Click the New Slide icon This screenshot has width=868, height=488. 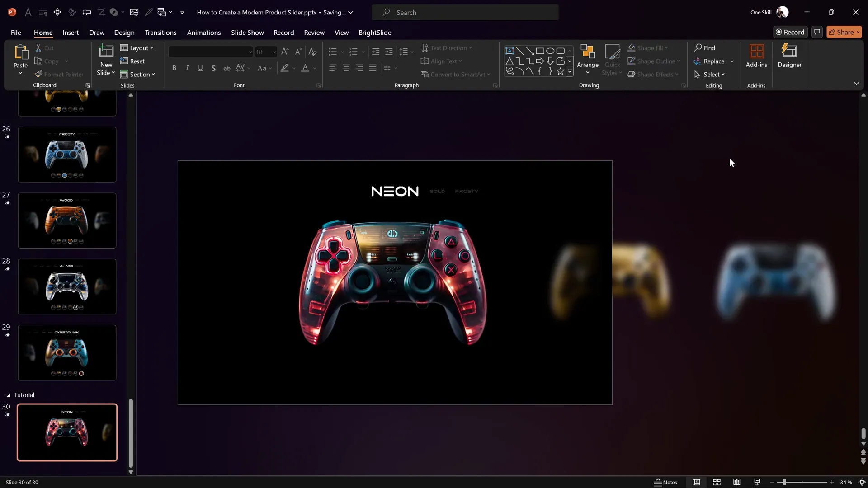(106, 52)
